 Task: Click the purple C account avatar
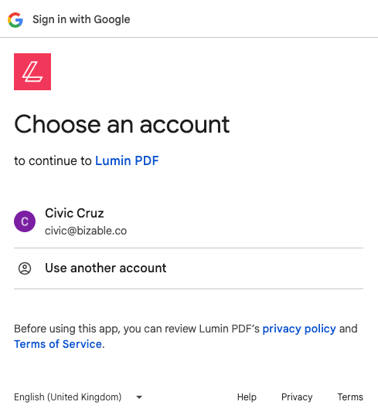click(25, 221)
